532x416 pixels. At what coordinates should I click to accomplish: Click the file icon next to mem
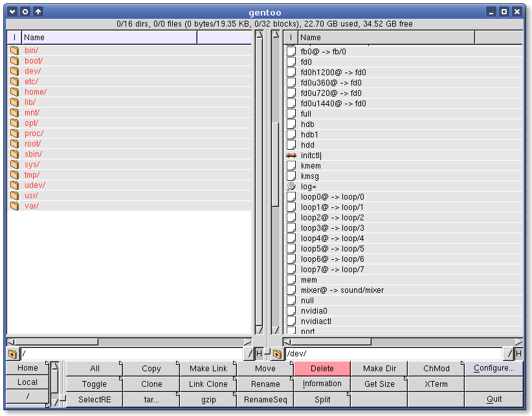(x=291, y=279)
